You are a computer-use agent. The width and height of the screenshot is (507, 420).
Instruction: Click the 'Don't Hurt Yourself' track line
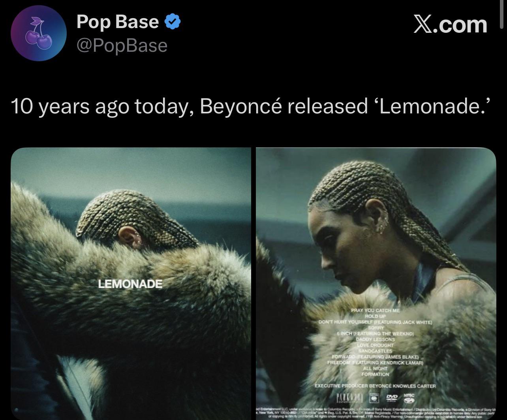coord(375,322)
